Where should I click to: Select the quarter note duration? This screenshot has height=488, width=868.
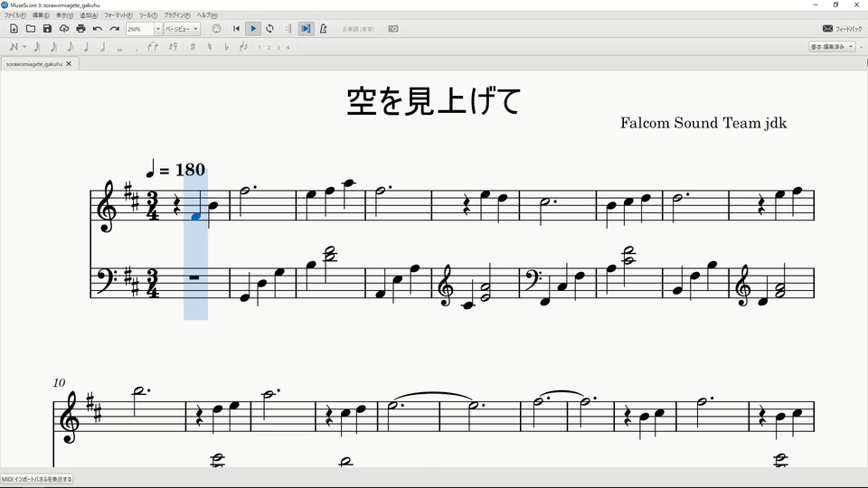87,47
